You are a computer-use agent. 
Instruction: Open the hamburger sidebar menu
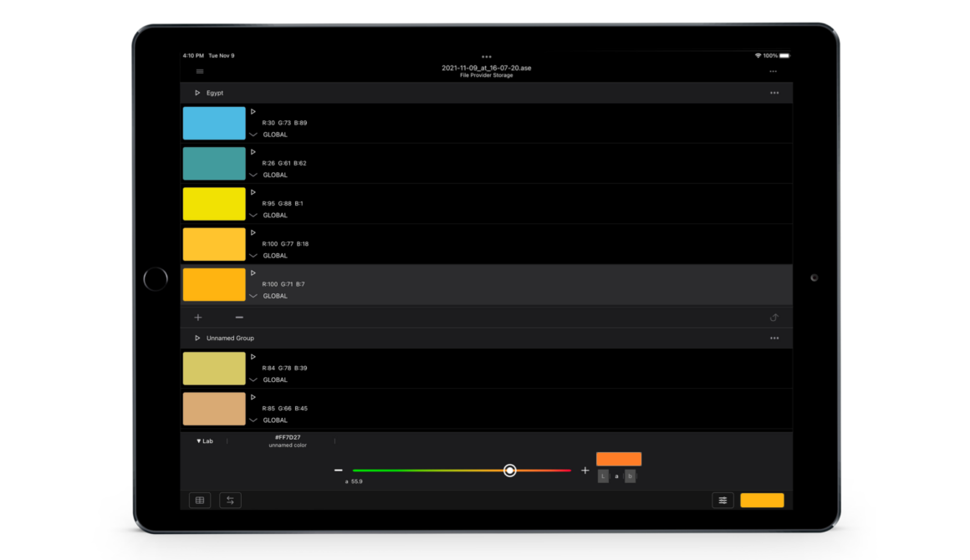[x=199, y=71]
